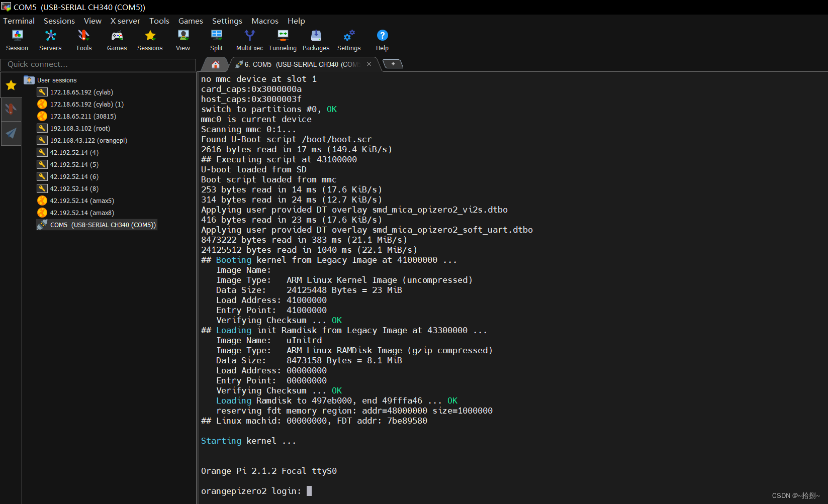Open the Settings gear toolbar icon
The image size is (828, 504).
[349, 40]
